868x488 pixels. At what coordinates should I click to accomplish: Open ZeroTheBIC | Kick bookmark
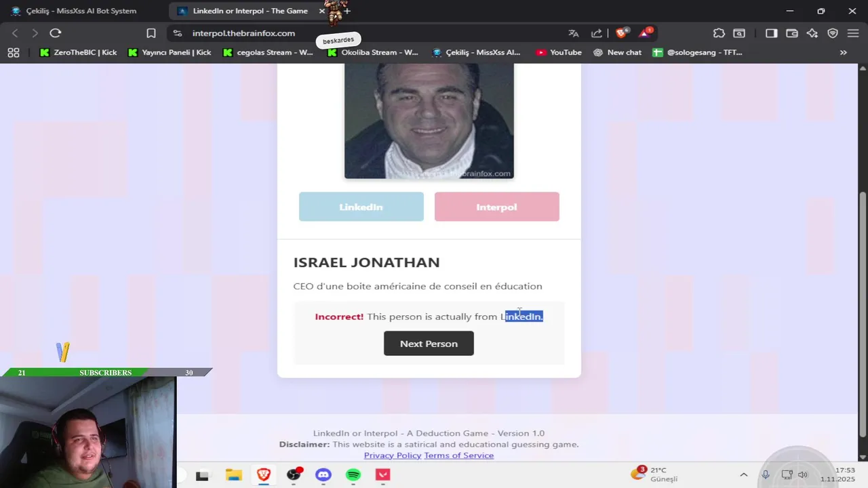(x=78, y=52)
